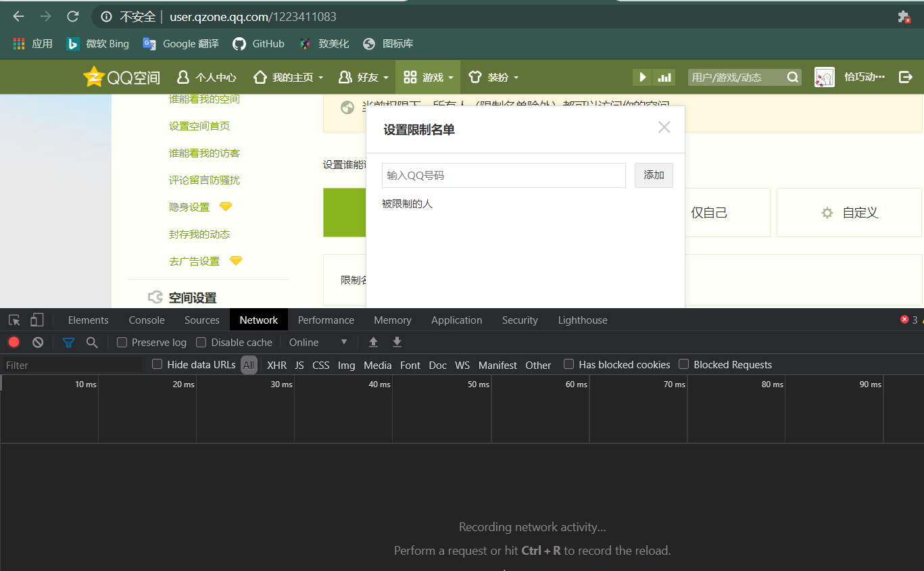The width and height of the screenshot is (924, 571).
Task: Open the 微软 Bing bookmark
Action: pos(97,44)
